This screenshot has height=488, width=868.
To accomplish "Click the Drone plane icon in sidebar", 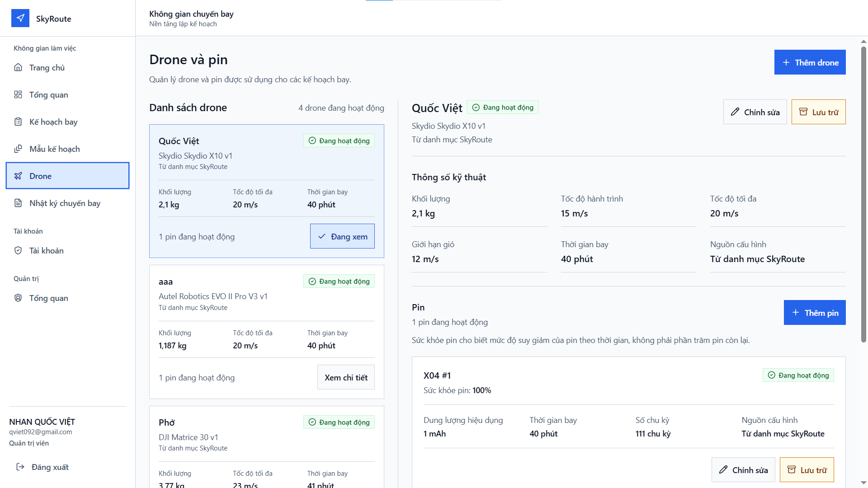I will tap(18, 176).
